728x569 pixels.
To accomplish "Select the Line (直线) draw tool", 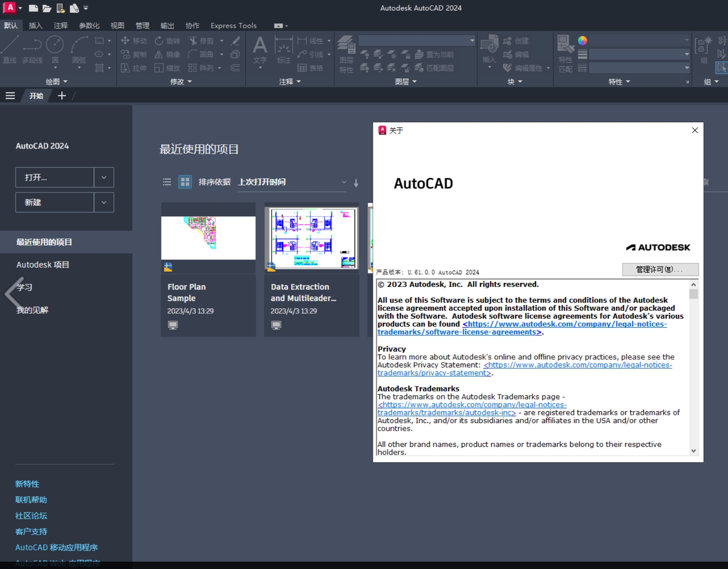I will [10, 50].
